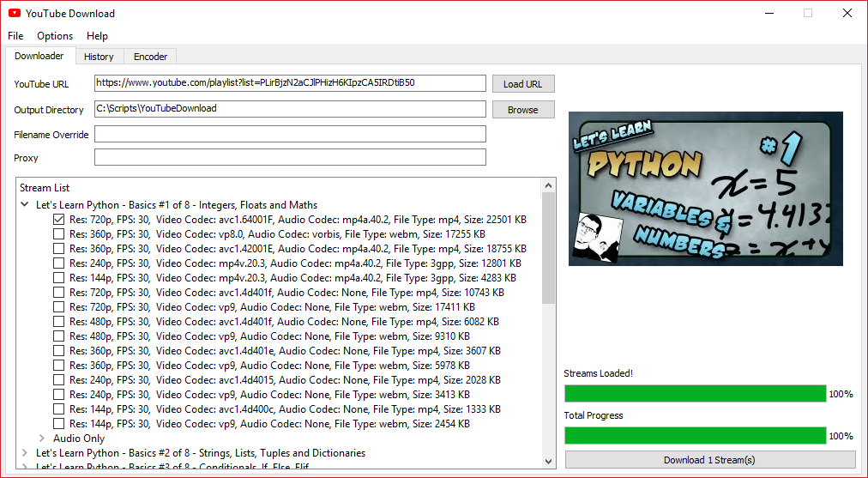
Task: Switch to the Encoder tab
Action: pyautogui.click(x=150, y=57)
